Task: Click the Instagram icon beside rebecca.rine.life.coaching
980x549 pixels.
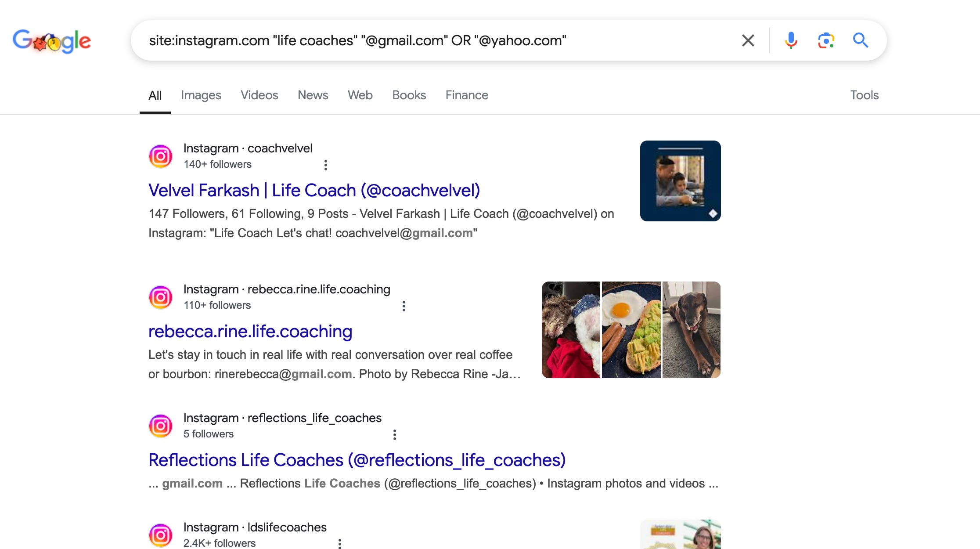Action: point(161,297)
